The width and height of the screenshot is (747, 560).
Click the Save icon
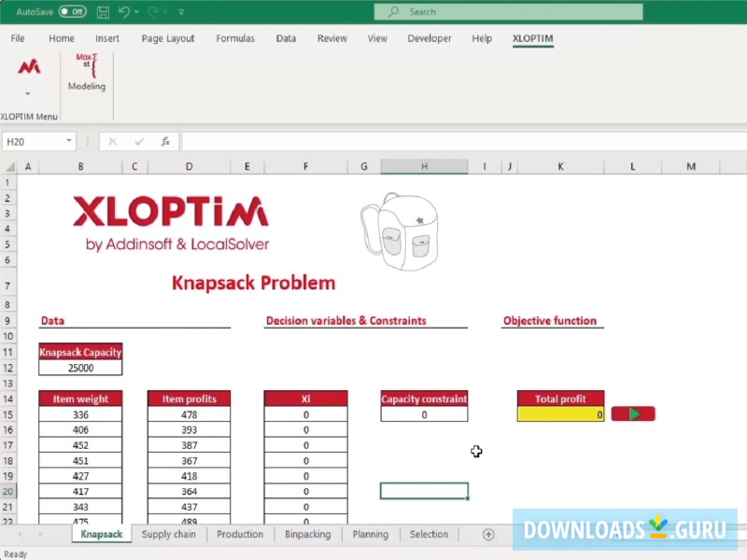(x=103, y=11)
